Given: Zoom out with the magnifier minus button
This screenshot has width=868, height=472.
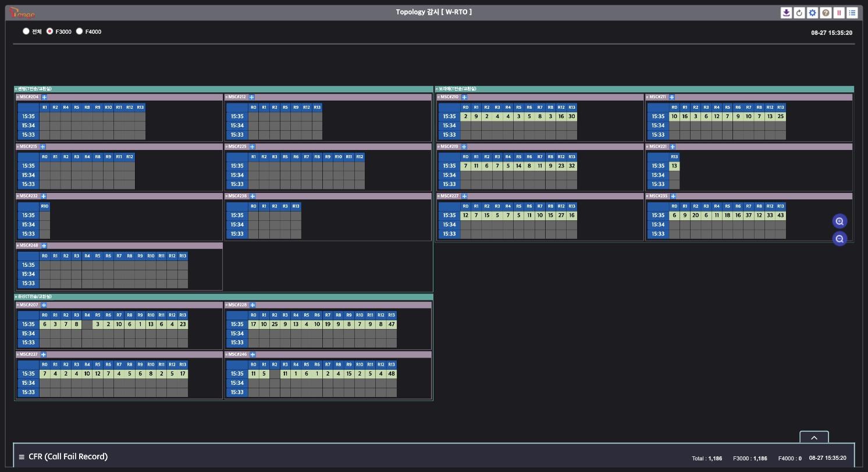Looking at the screenshot, I should pos(839,239).
